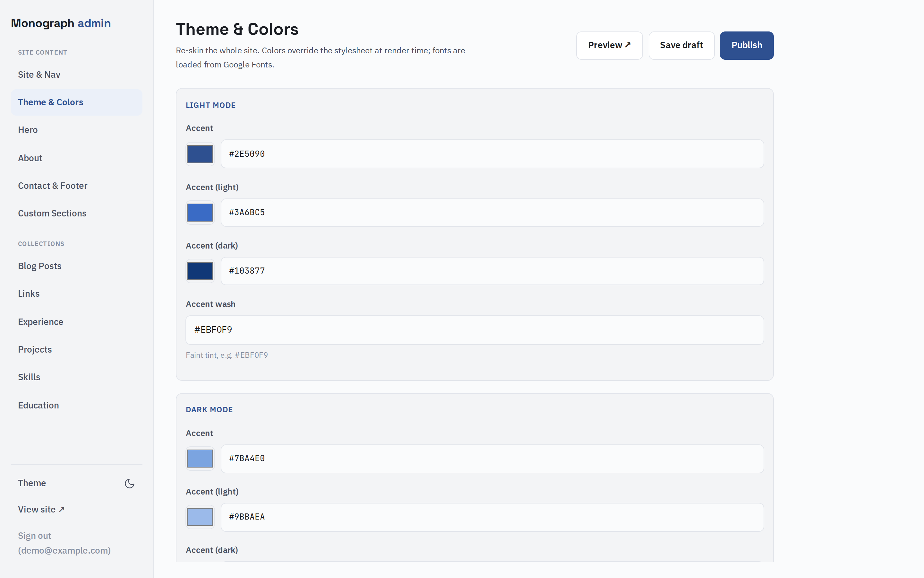Click the Theme & Colors page title

point(237,30)
